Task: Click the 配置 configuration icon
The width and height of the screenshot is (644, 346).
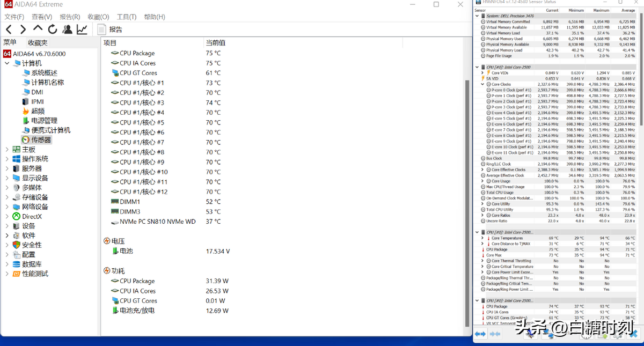Action: click(x=17, y=255)
